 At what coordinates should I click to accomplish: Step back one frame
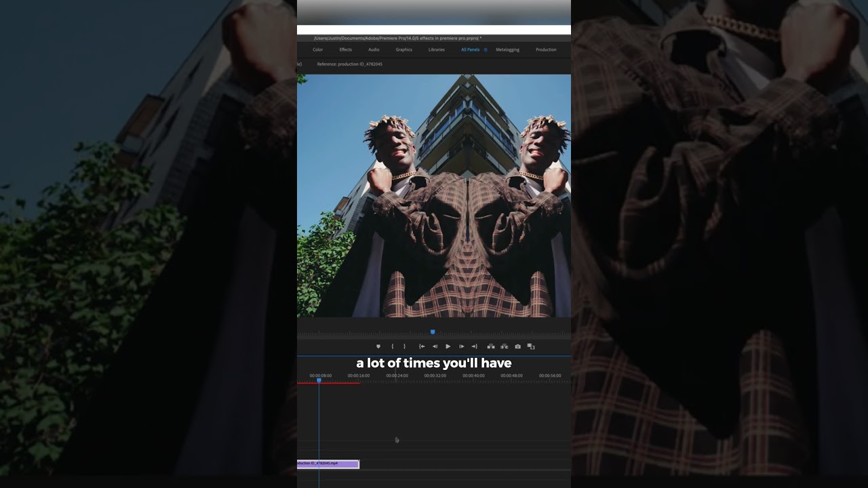tap(435, 346)
